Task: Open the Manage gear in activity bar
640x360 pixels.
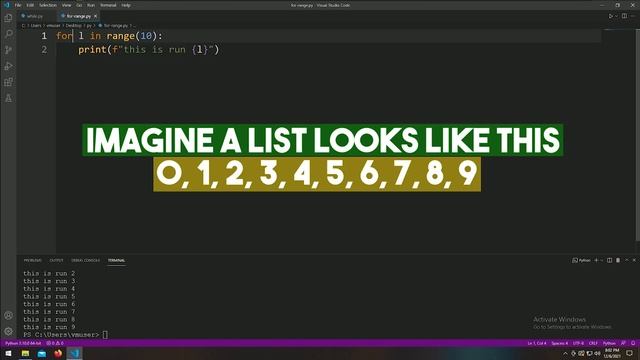Action: [x=8, y=331]
